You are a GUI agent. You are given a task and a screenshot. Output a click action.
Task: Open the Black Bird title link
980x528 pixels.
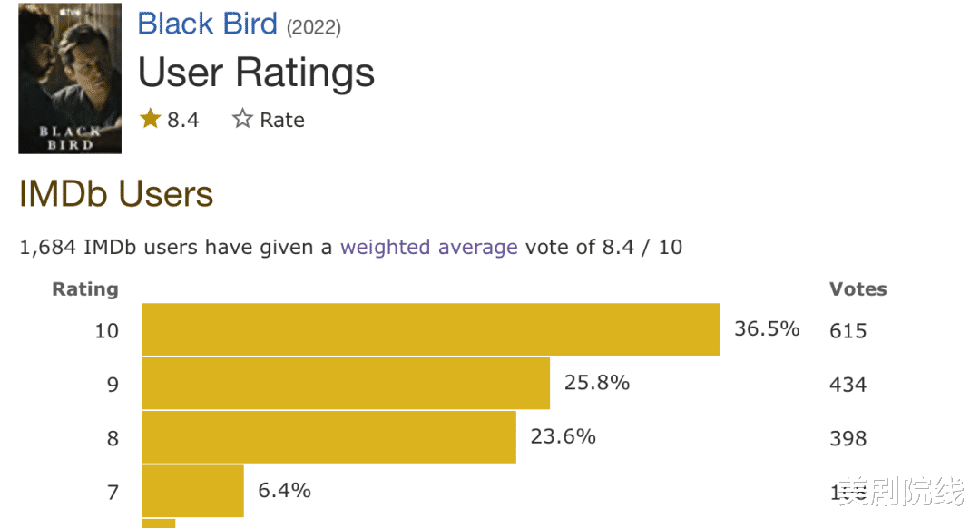tap(207, 24)
